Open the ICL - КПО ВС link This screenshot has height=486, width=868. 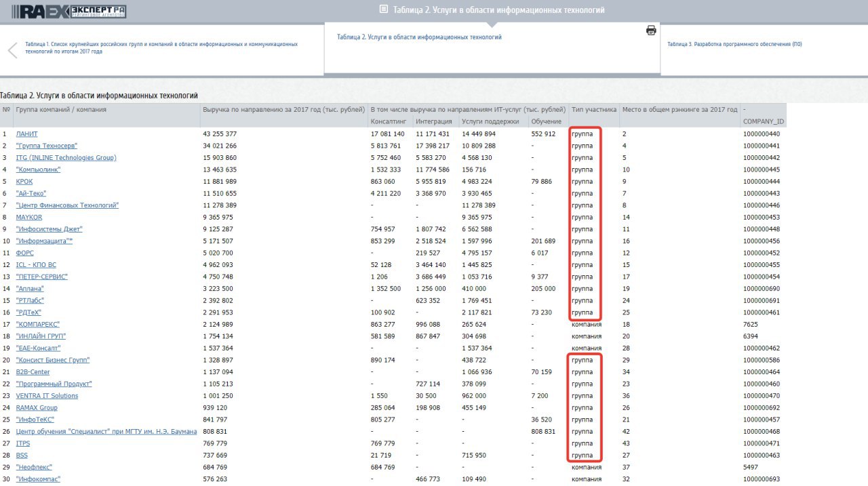click(x=36, y=265)
